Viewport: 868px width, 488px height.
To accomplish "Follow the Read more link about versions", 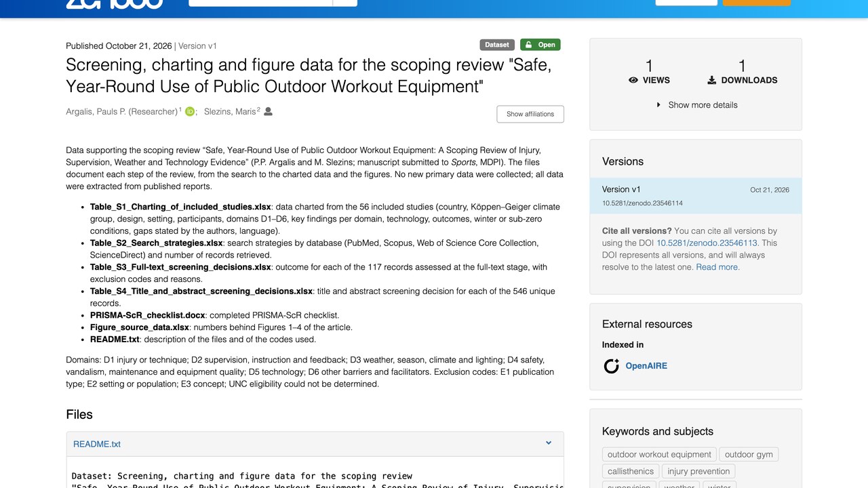I will pos(717,267).
